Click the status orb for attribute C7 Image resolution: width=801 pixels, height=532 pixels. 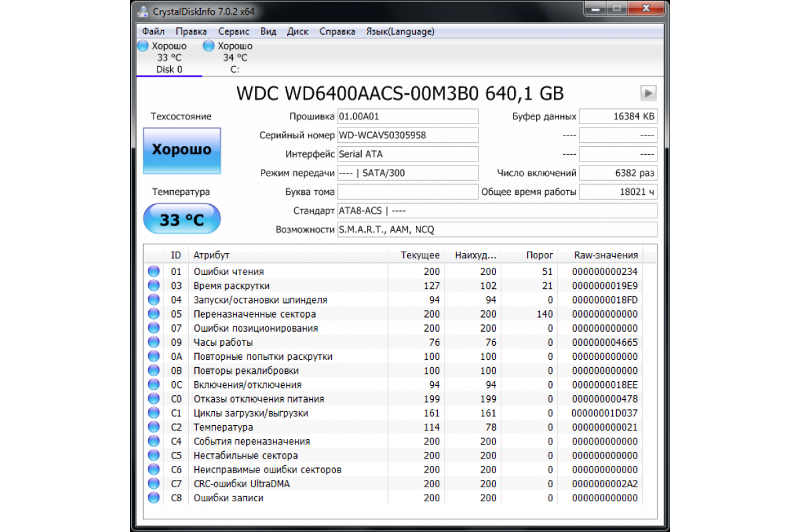[154, 483]
